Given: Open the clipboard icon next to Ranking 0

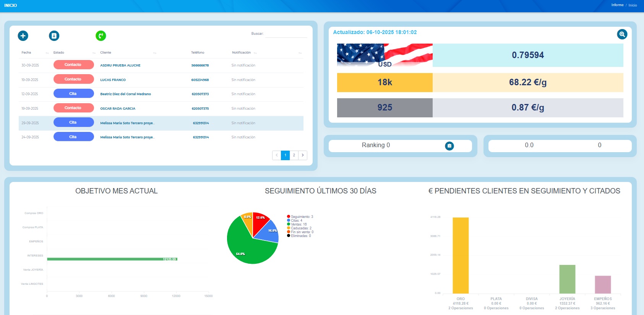Looking at the screenshot, I should (449, 146).
